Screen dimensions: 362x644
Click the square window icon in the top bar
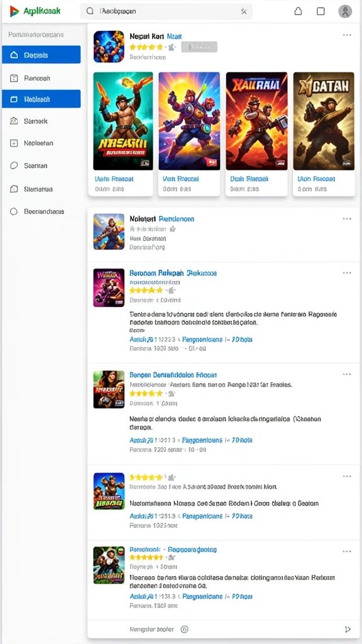pos(321,11)
